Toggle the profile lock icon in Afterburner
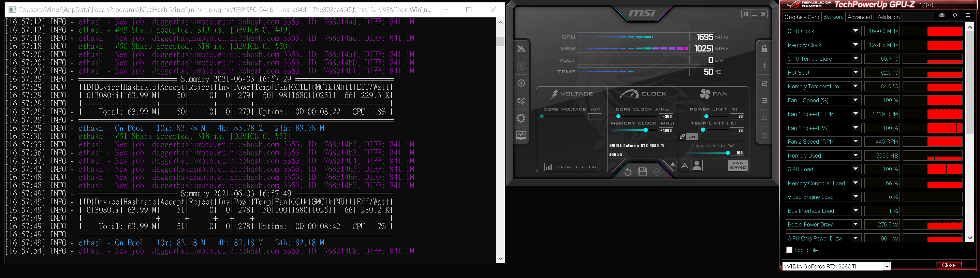980x278 pixels. pyautogui.click(x=764, y=48)
